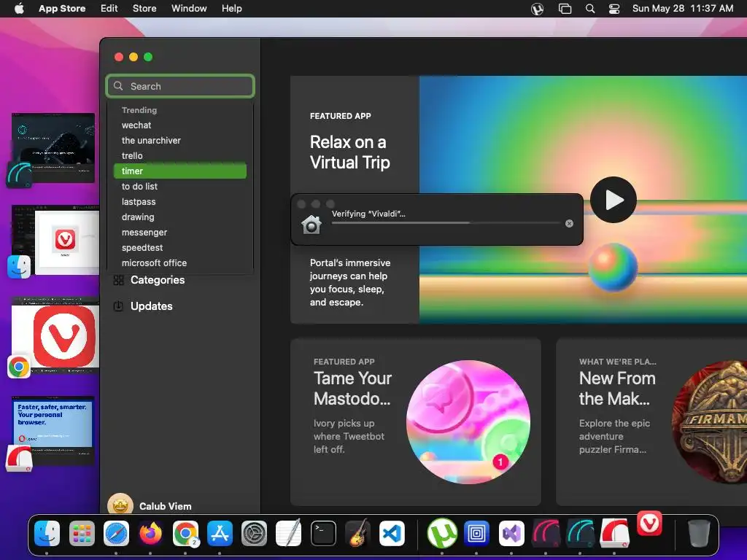
Task: Open uTorrent from the Dock
Action: [x=442, y=533]
